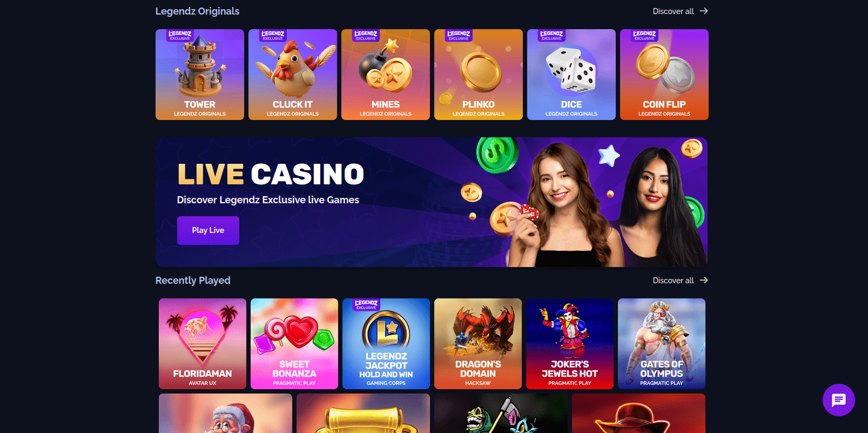Open the Mines bomb game tile
868x433 pixels.
pos(386,75)
